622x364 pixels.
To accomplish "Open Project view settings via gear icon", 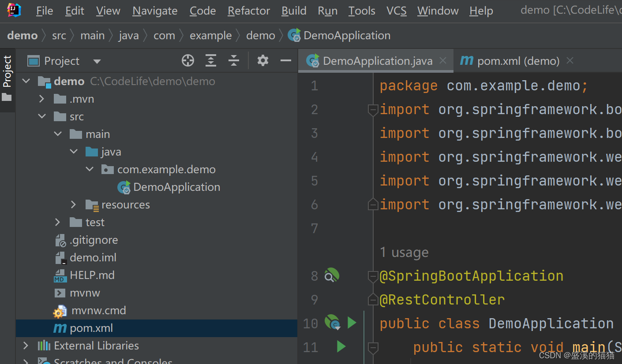I will click(262, 60).
